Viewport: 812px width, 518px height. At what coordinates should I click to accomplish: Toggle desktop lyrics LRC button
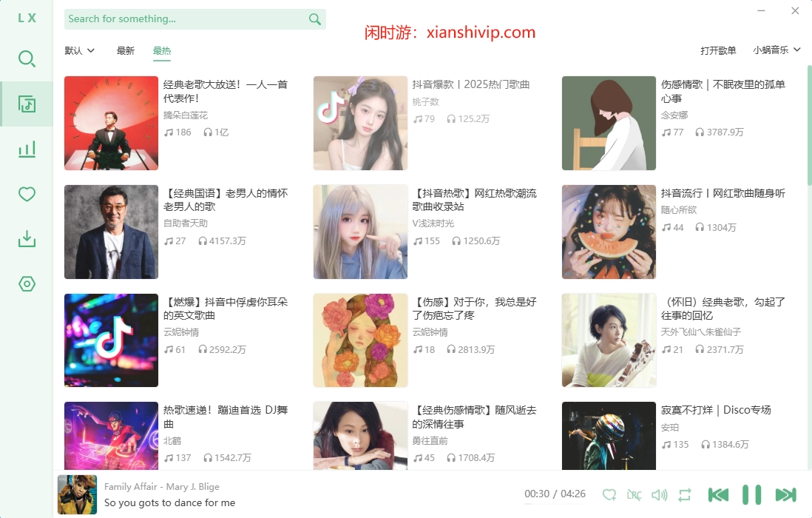coord(634,494)
